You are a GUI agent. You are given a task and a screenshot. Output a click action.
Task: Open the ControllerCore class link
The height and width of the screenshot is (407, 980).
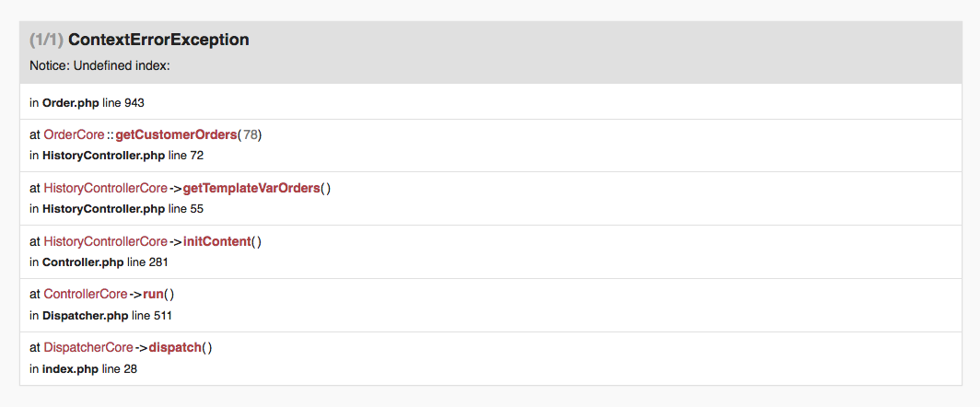pyautogui.click(x=86, y=294)
